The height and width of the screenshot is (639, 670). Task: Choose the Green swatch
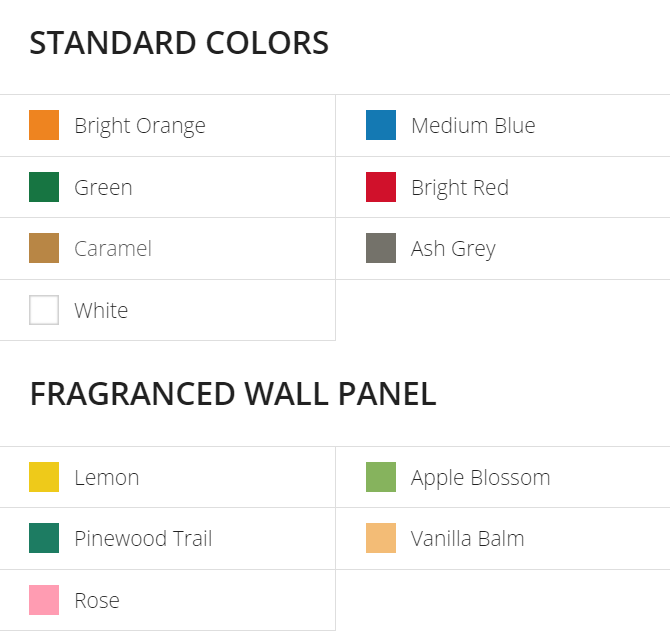pos(44,187)
